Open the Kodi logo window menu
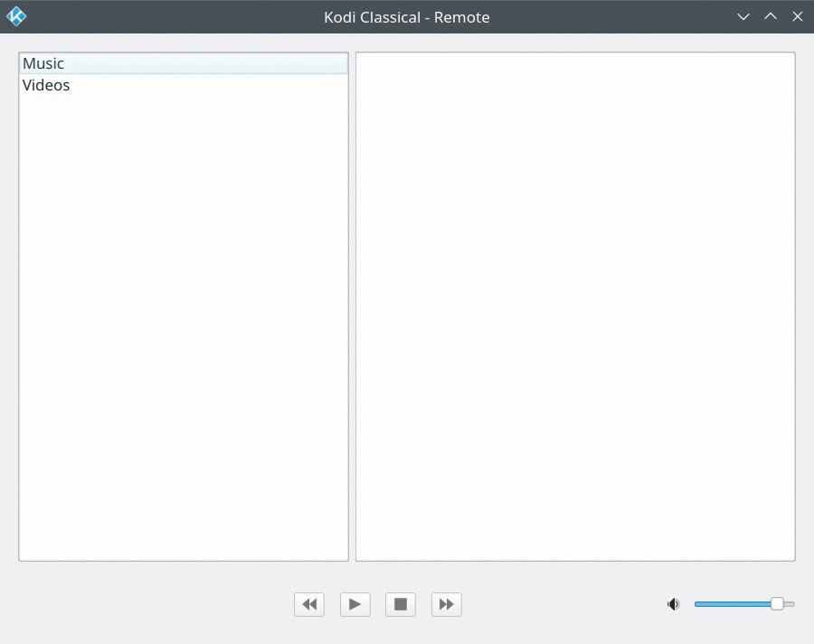Screen dimensions: 814x644 [x=16, y=16]
